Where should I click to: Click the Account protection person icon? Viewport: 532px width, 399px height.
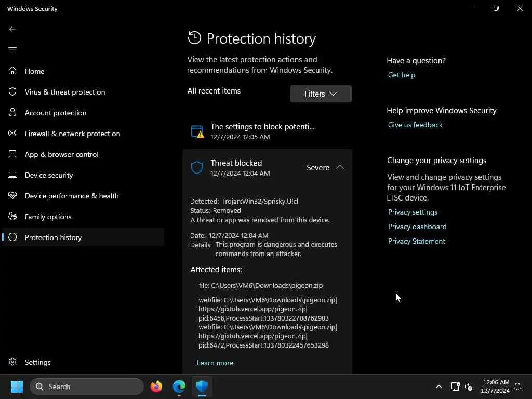12,112
